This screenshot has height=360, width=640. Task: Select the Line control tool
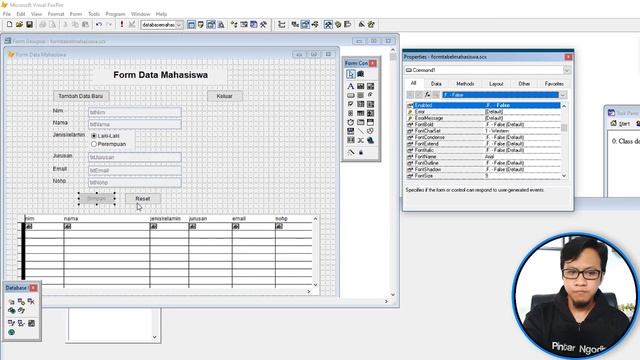[x=360, y=131]
